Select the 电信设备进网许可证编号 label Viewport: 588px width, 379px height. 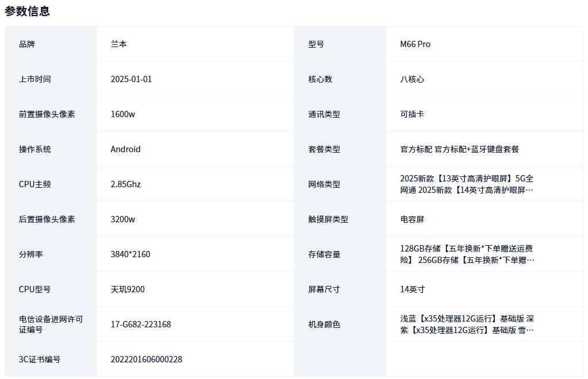[x=51, y=324]
